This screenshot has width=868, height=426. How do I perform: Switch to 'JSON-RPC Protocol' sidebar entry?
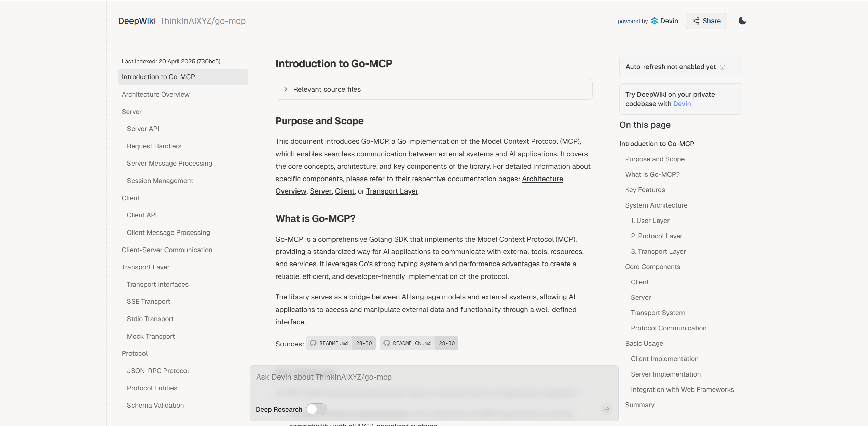(x=158, y=371)
